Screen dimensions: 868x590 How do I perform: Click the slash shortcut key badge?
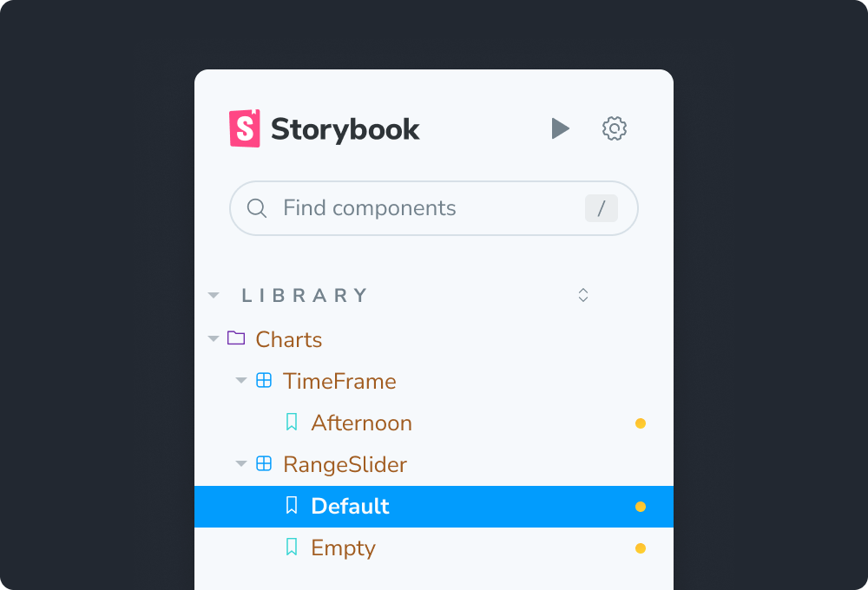[x=601, y=208]
